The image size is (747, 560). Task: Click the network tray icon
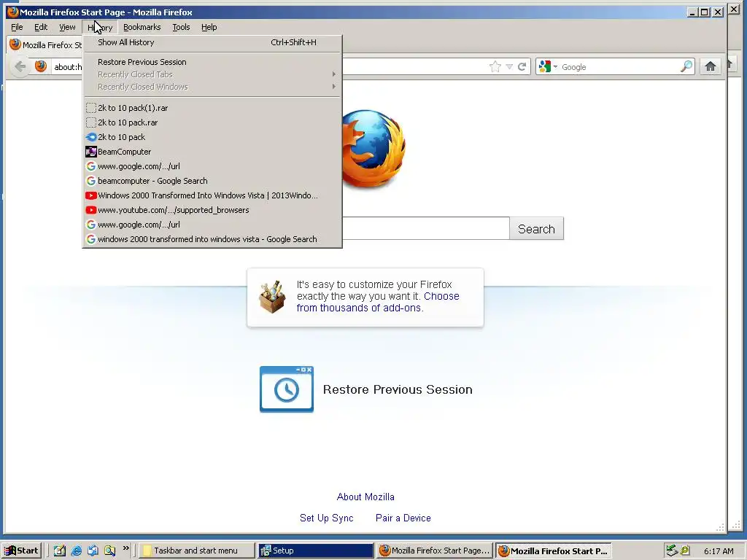(672, 551)
